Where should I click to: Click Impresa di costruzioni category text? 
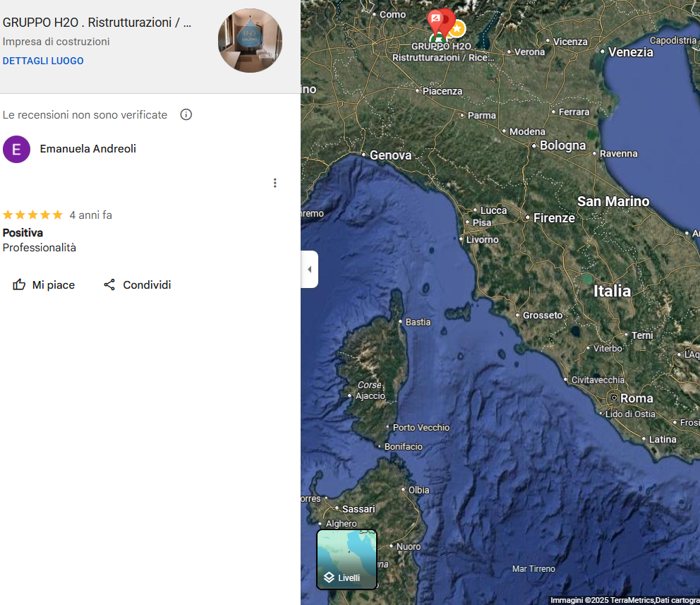[x=56, y=42]
